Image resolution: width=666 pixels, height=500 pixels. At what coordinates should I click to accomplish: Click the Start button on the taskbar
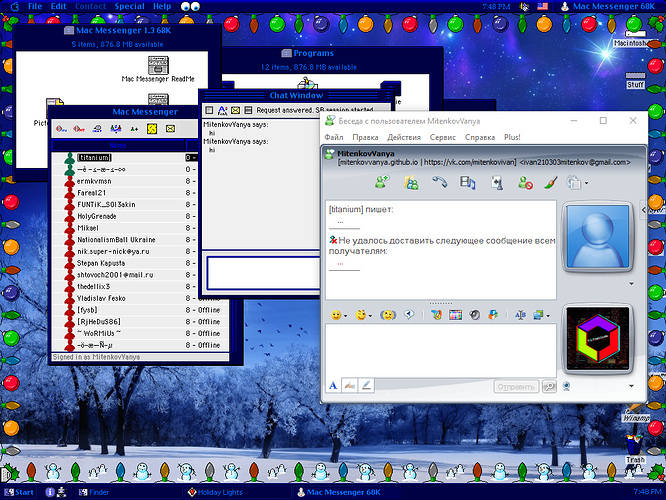click(x=19, y=492)
